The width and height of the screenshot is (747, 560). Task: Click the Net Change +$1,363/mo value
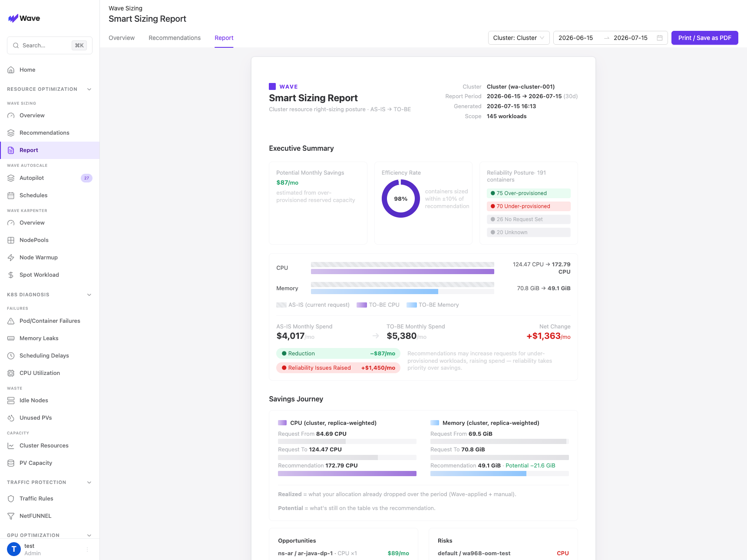[x=549, y=336]
